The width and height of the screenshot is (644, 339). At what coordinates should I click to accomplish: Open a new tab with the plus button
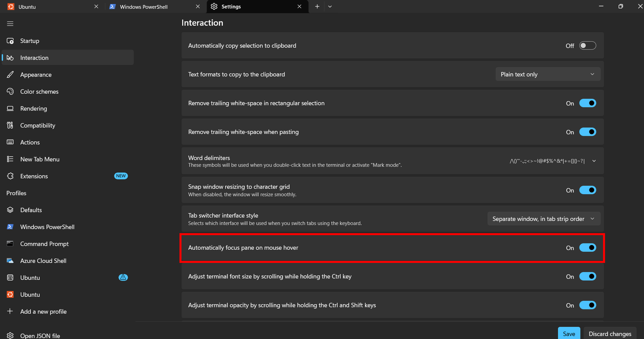click(317, 7)
